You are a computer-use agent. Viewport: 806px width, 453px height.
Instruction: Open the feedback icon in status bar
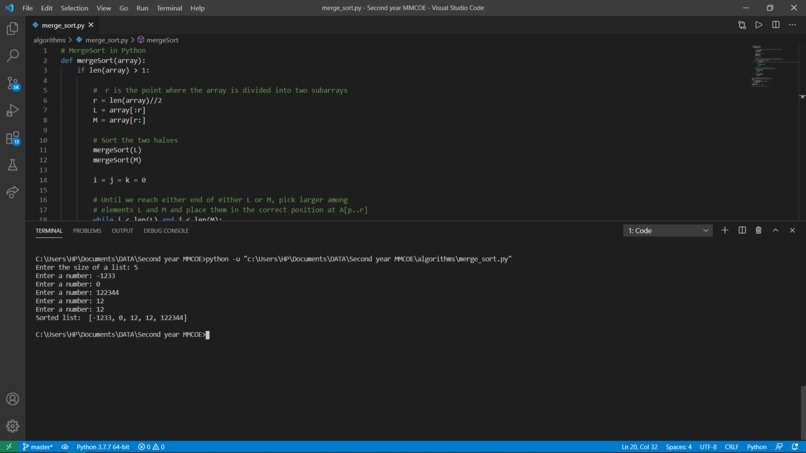(x=779, y=447)
